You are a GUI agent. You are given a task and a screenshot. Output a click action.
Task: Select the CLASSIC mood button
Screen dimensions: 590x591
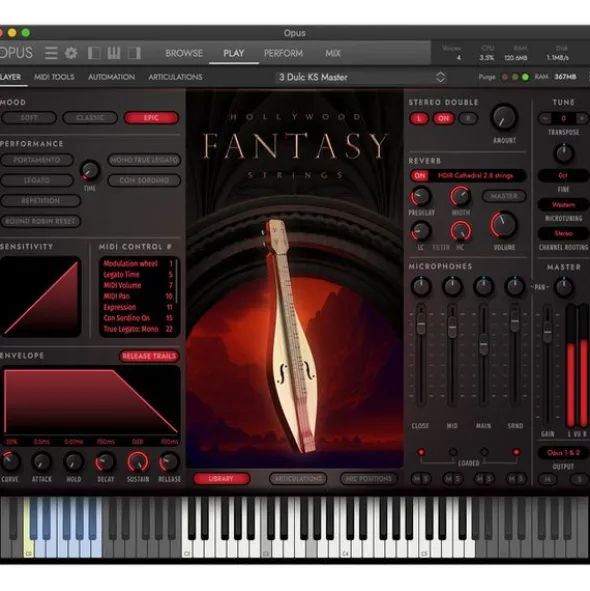tap(90, 118)
